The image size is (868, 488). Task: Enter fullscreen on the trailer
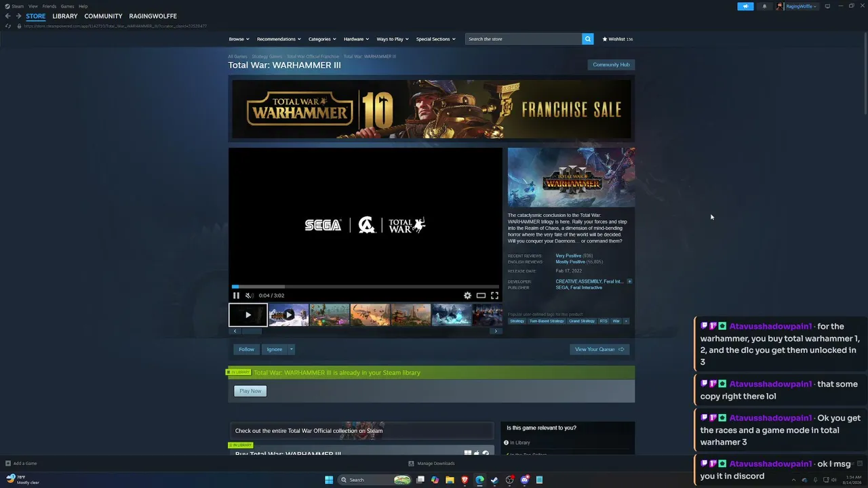(494, 296)
